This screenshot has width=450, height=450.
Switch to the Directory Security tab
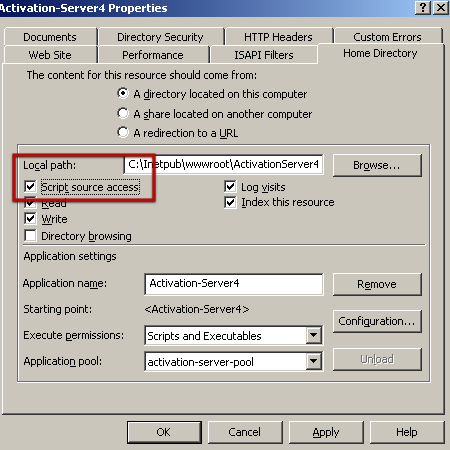tap(161, 37)
